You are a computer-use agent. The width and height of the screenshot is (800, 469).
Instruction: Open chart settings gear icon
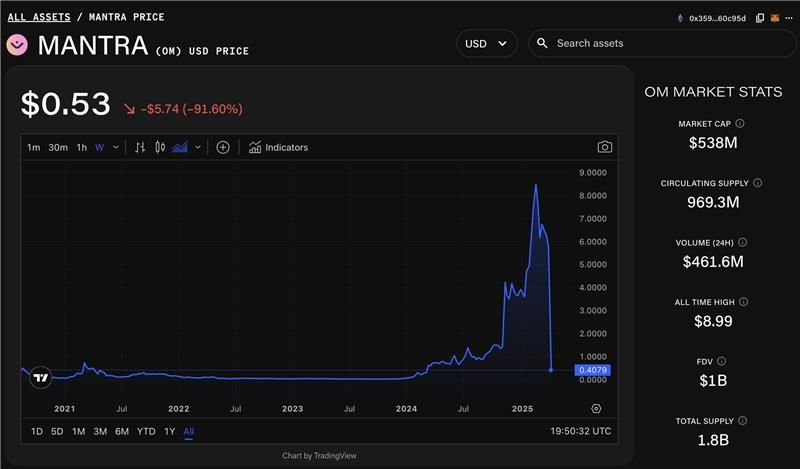click(x=596, y=408)
